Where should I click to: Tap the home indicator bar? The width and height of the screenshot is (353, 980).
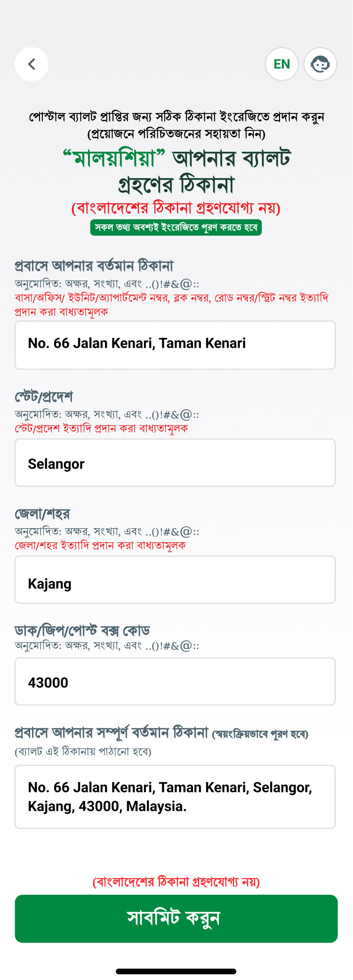click(x=176, y=971)
